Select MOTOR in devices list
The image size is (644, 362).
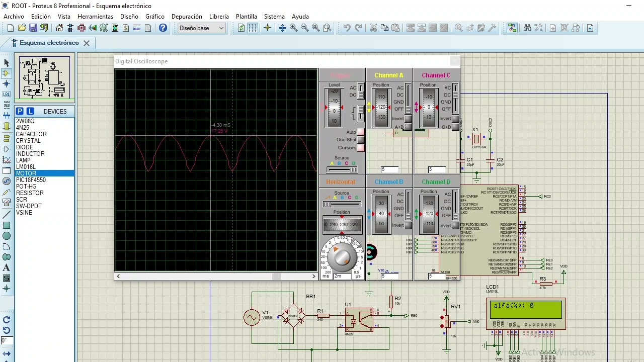(44, 173)
